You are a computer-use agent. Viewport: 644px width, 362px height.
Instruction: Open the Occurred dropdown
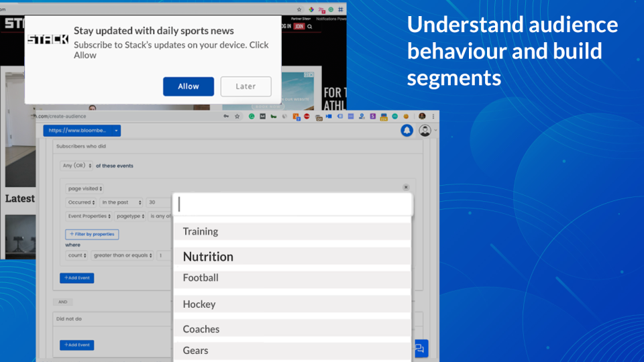pyautogui.click(x=81, y=202)
